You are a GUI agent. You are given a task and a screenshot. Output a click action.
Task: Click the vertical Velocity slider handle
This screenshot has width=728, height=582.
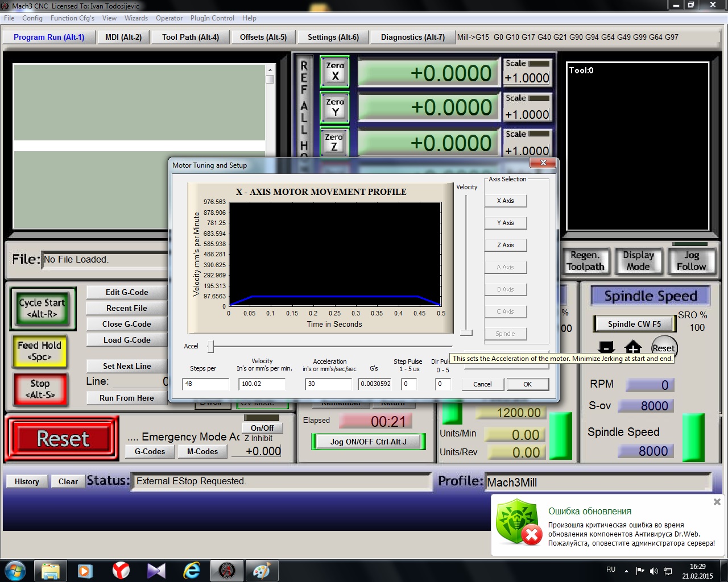(466, 332)
